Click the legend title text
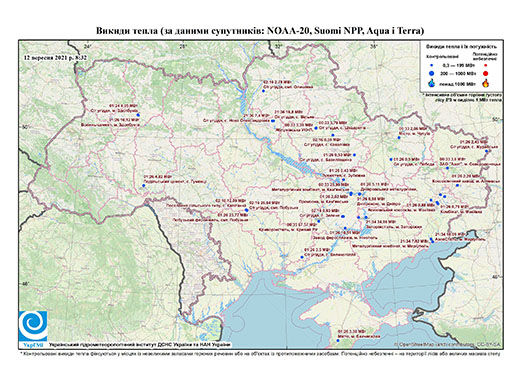The image size is (520, 368). tap(462, 46)
